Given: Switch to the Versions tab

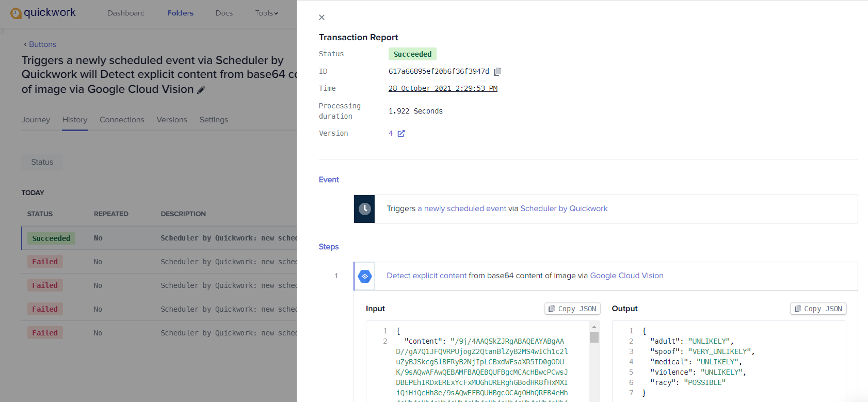Looking at the screenshot, I should tap(172, 120).
